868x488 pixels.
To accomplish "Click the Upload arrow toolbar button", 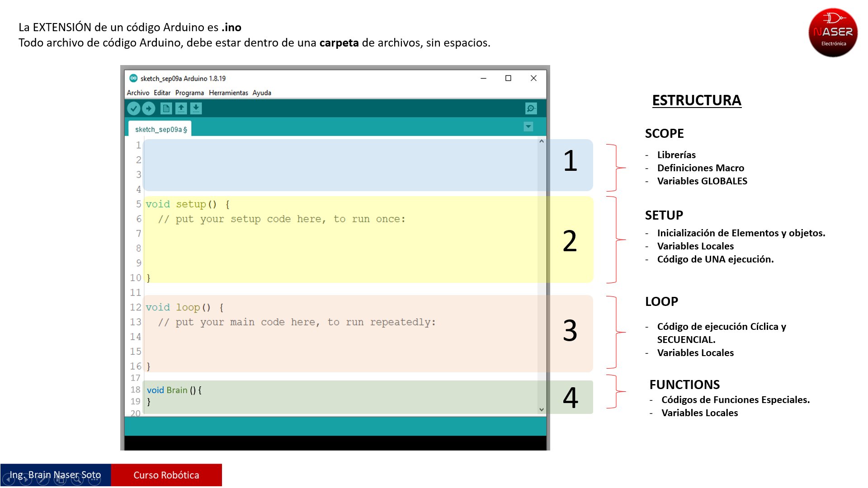I will [148, 108].
